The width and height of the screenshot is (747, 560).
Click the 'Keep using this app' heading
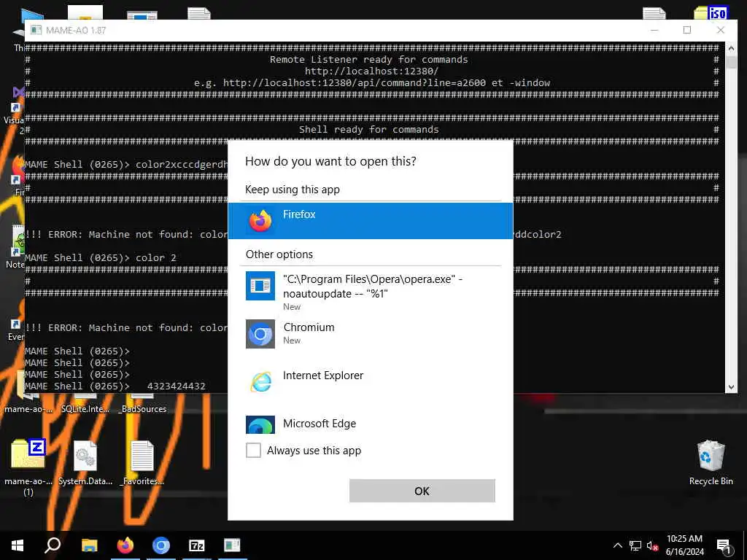(292, 190)
